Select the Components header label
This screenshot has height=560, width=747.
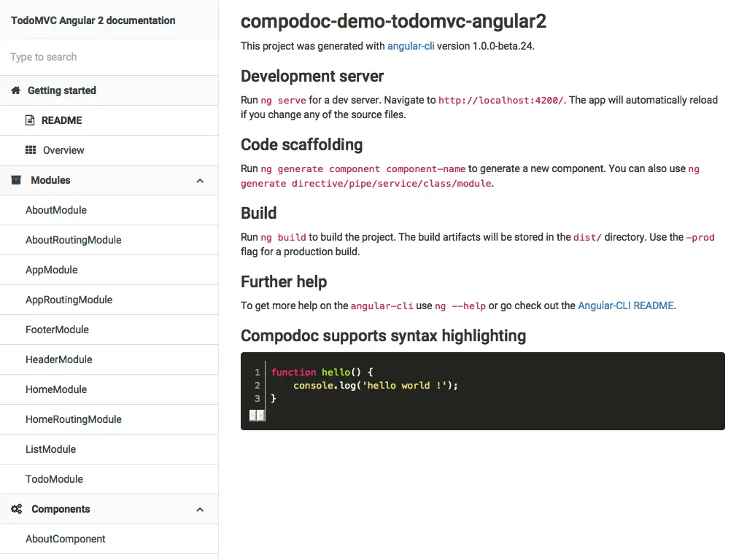tap(61, 509)
